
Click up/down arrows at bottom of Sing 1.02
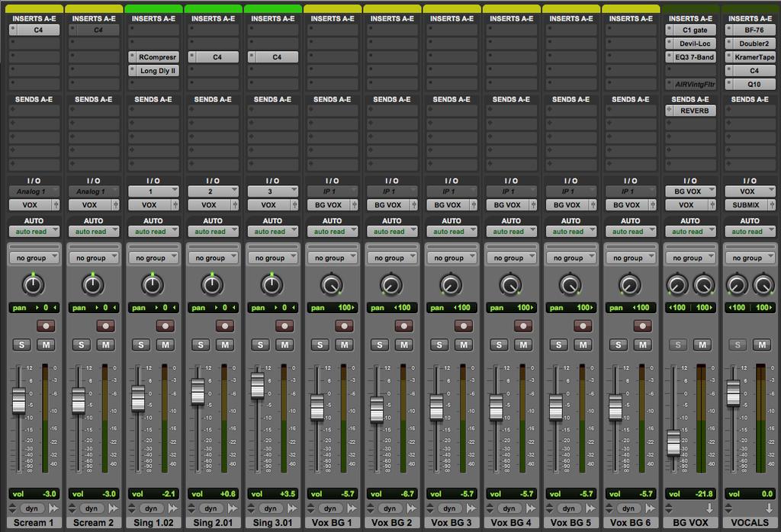tap(132, 508)
